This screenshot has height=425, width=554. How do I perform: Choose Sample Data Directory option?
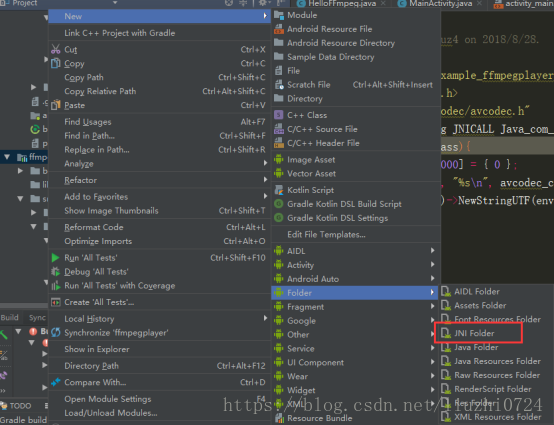[356, 57]
